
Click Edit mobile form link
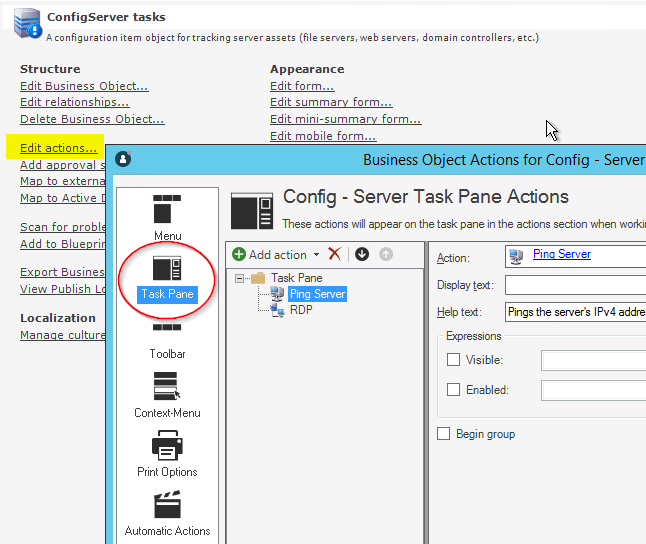coord(323,136)
